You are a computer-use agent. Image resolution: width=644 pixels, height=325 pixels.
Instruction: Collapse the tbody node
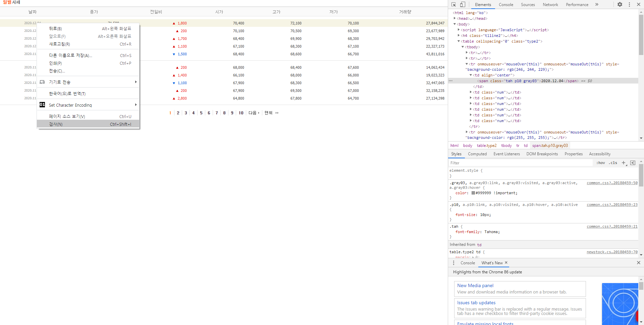463,47
